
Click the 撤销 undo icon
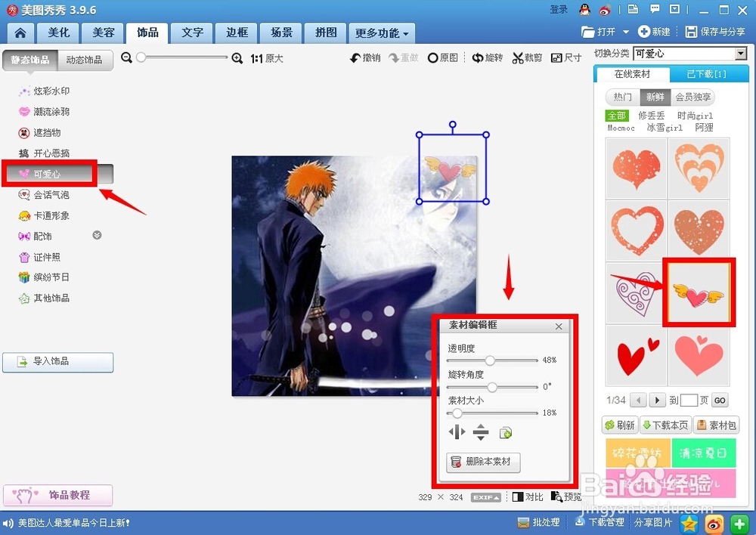click(355, 58)
